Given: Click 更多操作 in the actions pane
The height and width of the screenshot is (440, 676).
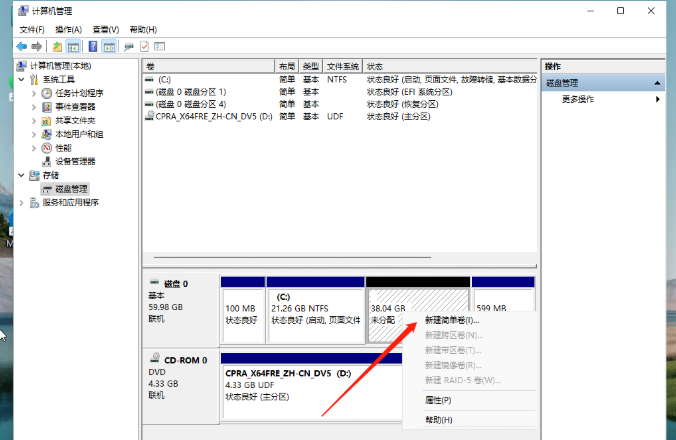Looking at the screenshot, I should tap(578, 99).
